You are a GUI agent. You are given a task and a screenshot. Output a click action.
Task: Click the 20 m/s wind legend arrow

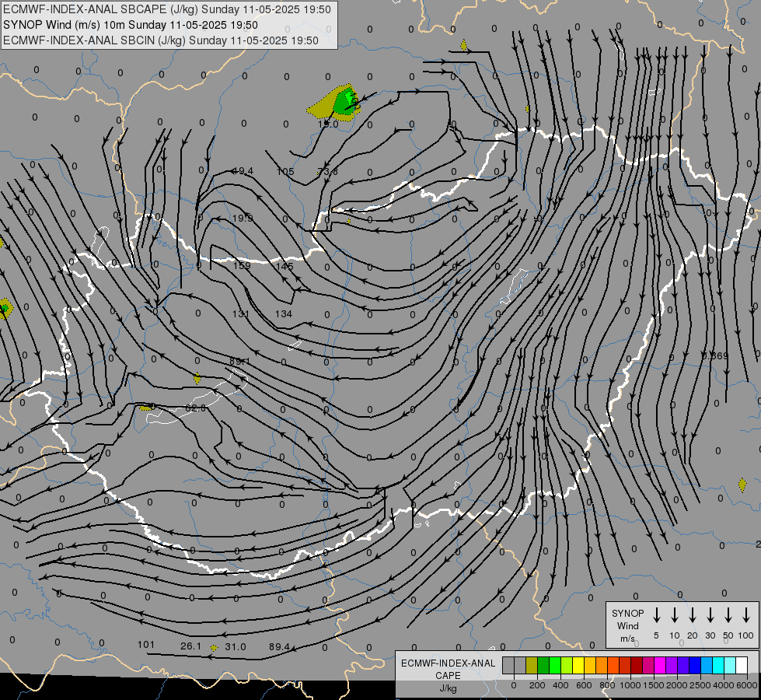(x=693, y=615)
